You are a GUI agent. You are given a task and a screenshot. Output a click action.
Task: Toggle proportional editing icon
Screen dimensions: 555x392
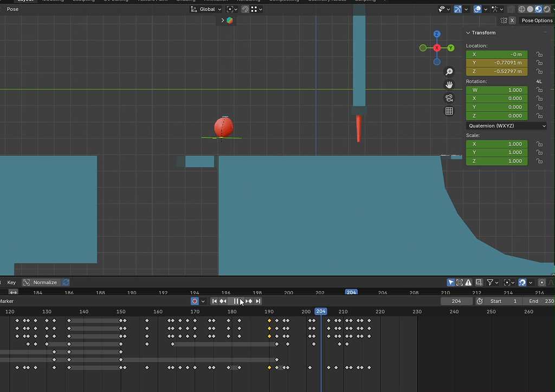click(541, 283)
